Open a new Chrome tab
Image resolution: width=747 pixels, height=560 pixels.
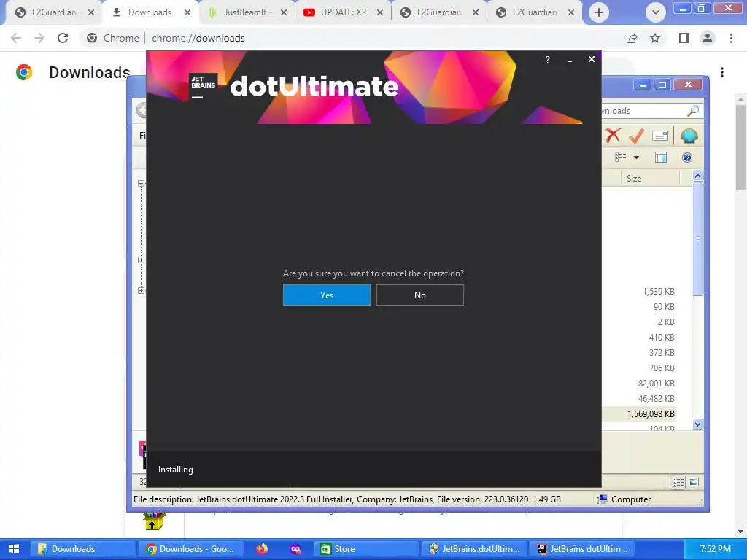click(599, 12)
